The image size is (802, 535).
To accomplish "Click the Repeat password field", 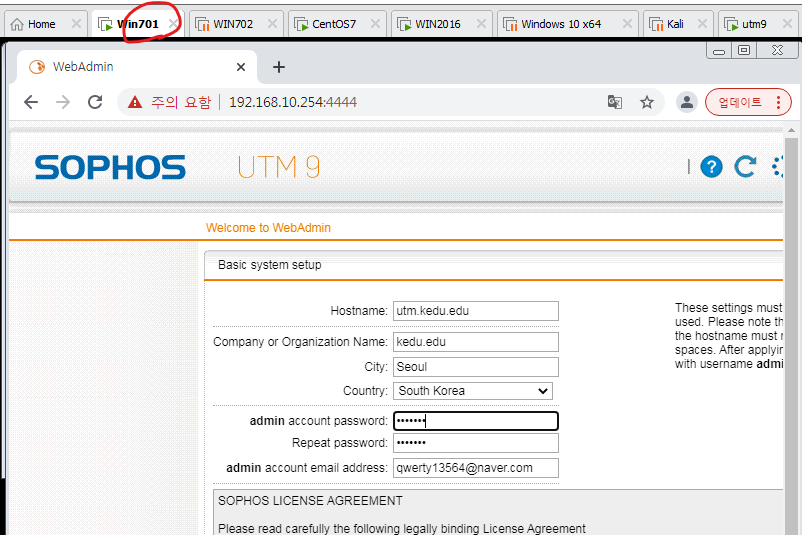I will (476, 443).
